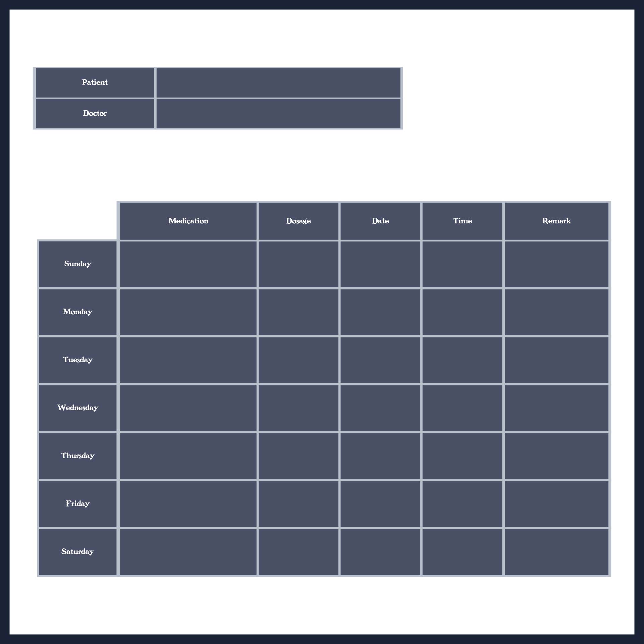The height and width of the screenshot is (644, 644).
Task: Click Saturday Dosage cell
Action: pos(298,551)
